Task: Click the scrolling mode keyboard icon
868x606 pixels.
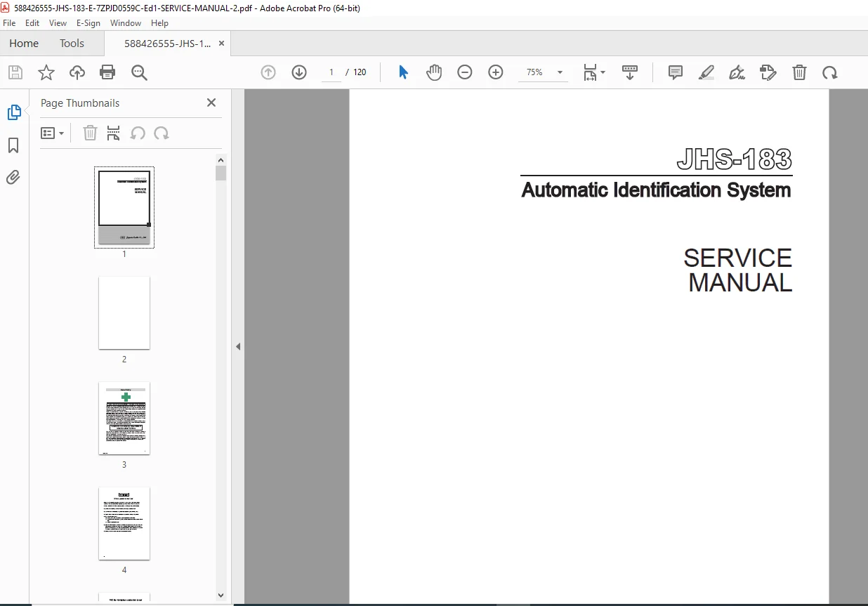Action: point(630,72)
